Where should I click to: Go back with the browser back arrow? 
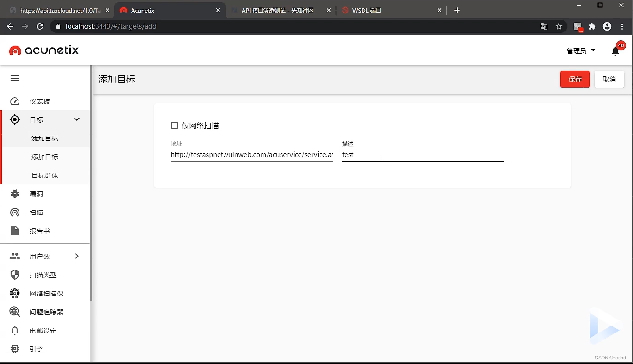click(10, 26)
